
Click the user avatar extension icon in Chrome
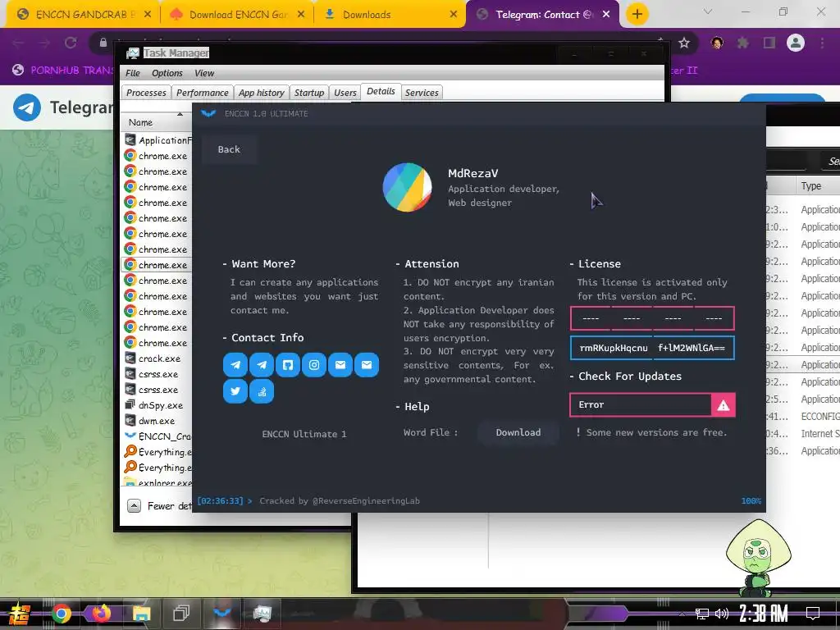coord(717,43)
